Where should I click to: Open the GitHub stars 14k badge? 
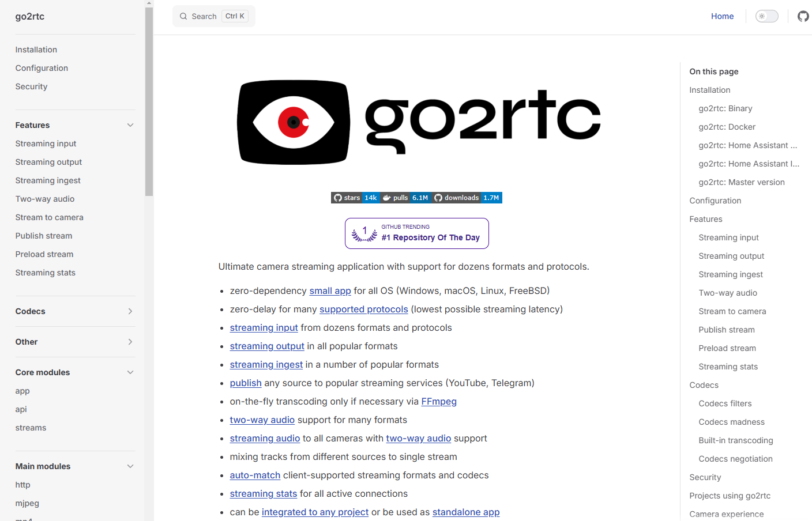coord(356,198)
